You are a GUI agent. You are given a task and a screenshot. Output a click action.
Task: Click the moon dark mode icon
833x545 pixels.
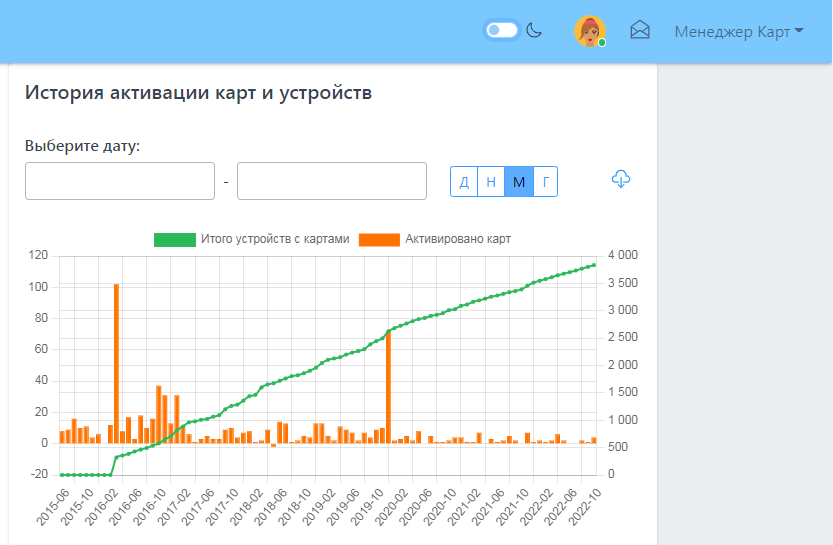pyautogui.click(x=535, y=31)
